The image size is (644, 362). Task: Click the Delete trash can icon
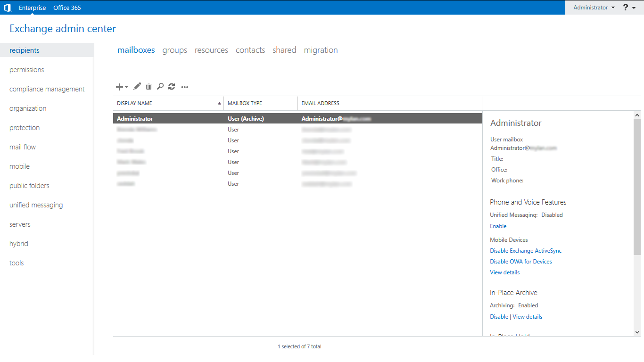click(149, 86)
